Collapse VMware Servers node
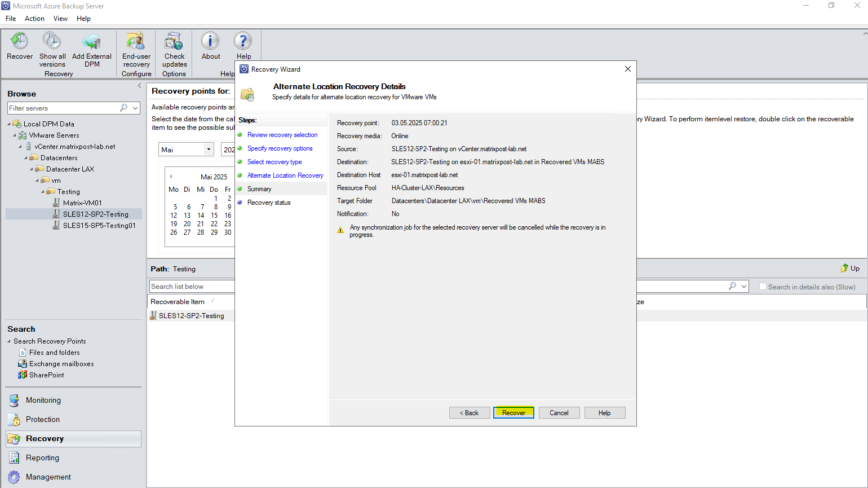 pyautogui.click(x=15, y=135)
